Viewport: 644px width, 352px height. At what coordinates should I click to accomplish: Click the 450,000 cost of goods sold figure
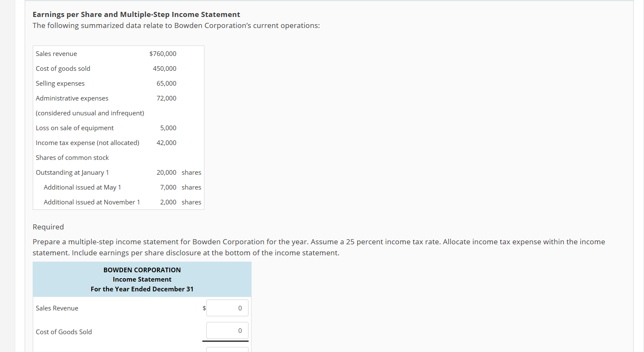click(166, 68)
